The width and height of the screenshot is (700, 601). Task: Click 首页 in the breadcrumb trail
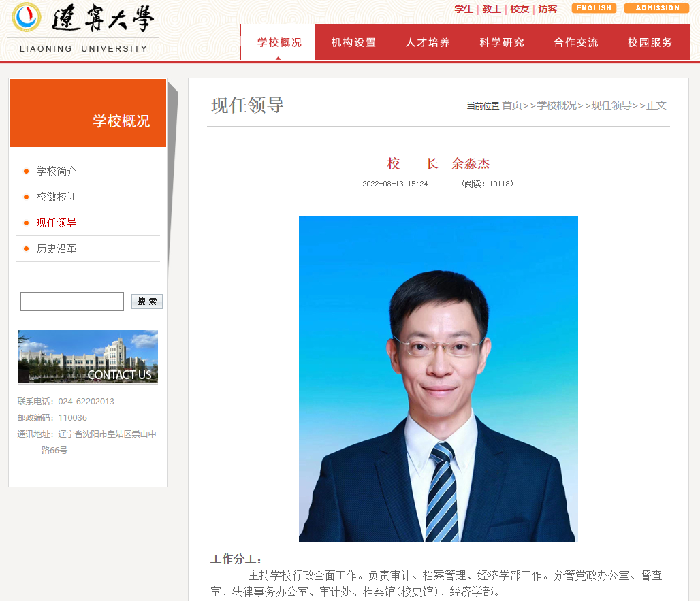coord(511,105)
